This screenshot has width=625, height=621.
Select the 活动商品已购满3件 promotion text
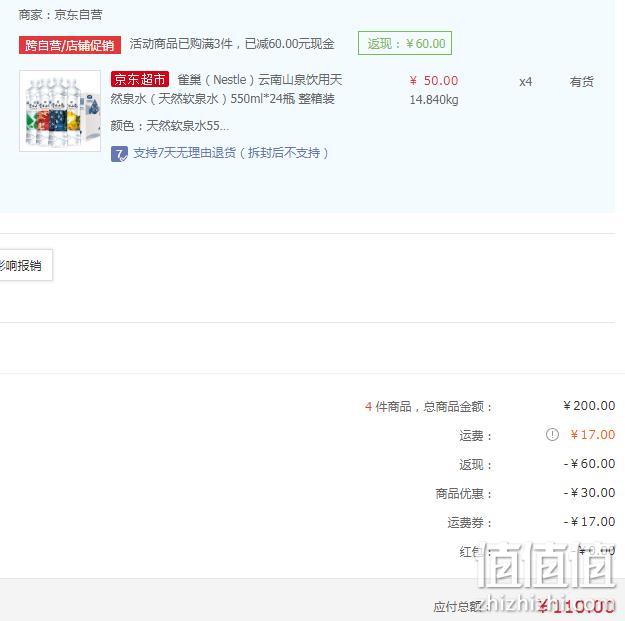coord(232,44)
